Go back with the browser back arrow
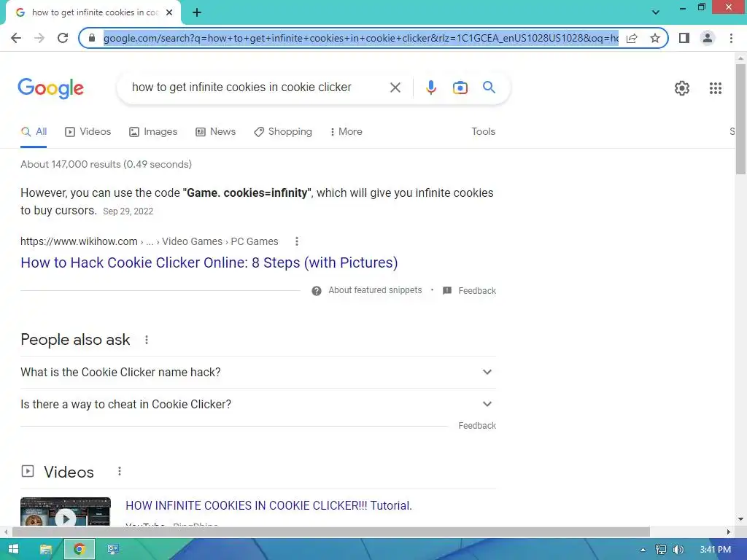Viewport: 747px width, 560px height. point(16,38)
